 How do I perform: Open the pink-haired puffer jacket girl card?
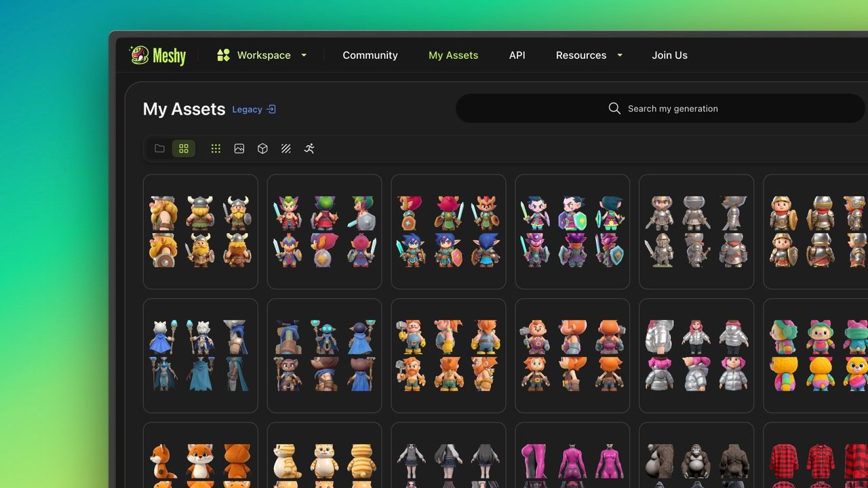tap(696, 356)
